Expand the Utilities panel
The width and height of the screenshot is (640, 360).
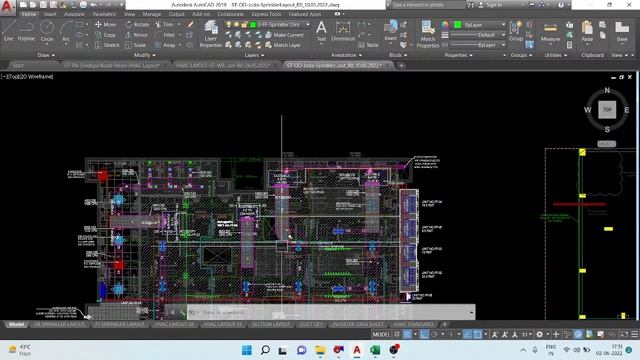pos(556,55)
